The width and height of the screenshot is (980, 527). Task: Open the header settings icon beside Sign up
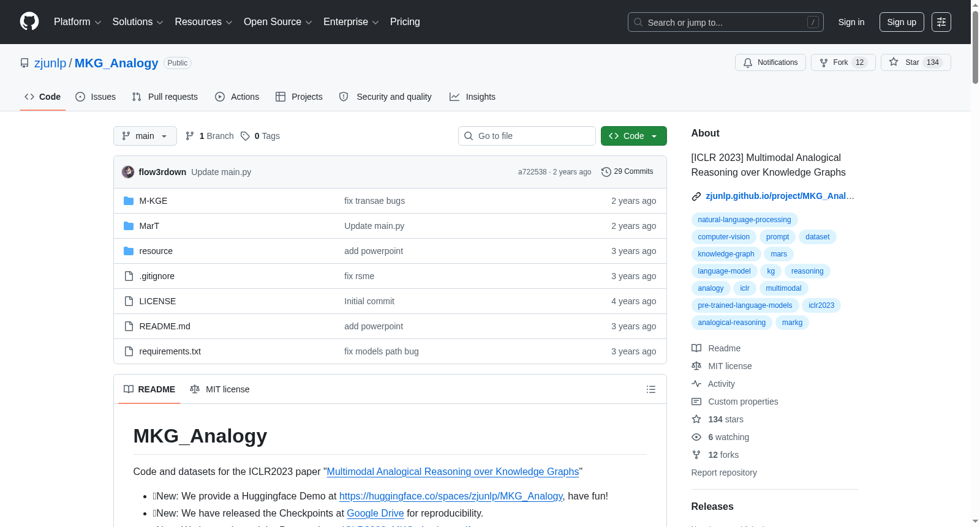[x=941, y=22]
